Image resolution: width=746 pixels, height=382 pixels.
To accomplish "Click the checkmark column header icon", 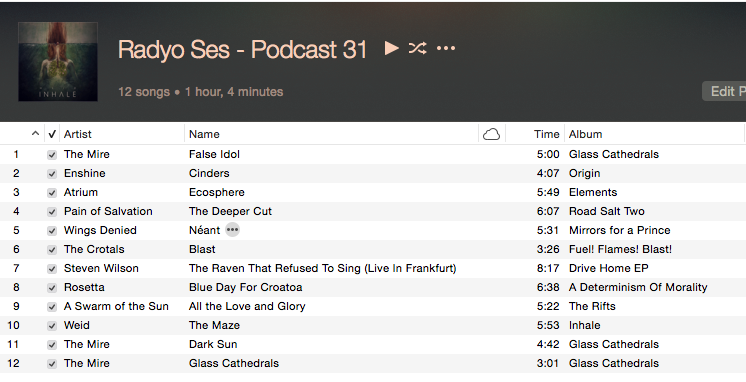I will (52, 134).
